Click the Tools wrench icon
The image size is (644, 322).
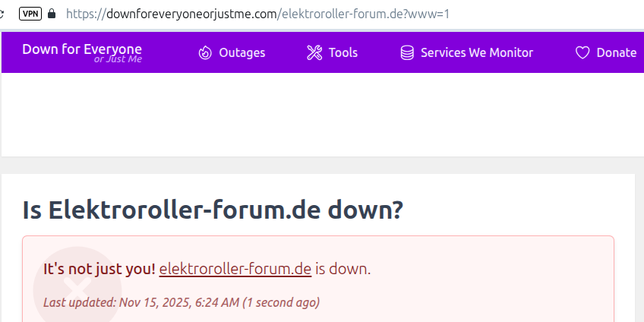pos(314,52)
